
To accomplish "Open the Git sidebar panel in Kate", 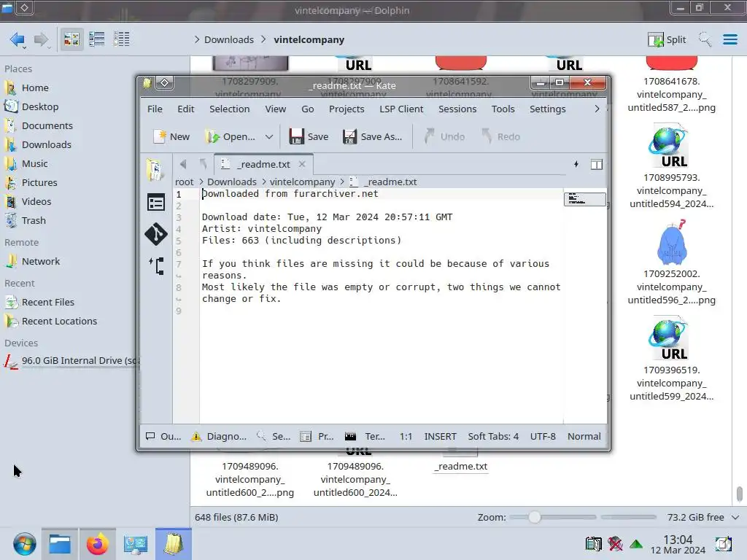I will coord(156,234).
